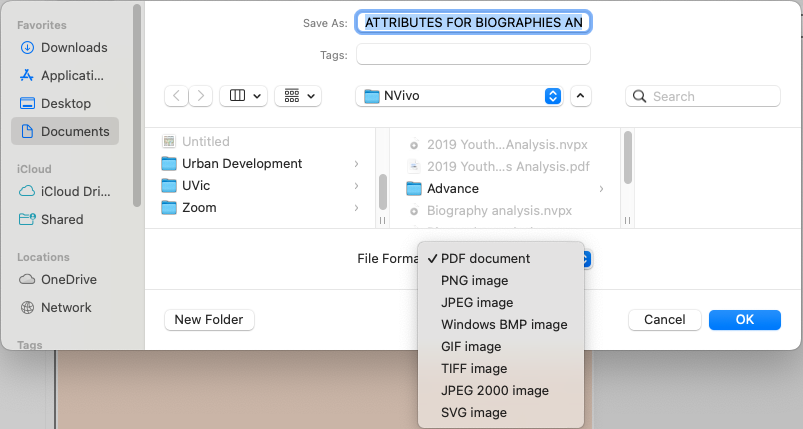This screenshot has width=803, height=429.
Task: Select Network in the sidebar
Action: (x=66, y=307)
